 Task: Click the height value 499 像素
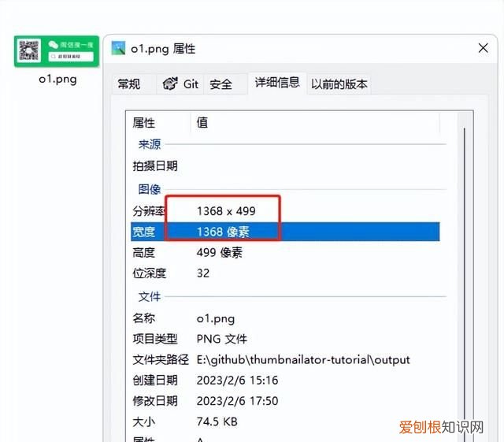pyautogui.click(x=220, y=253)
